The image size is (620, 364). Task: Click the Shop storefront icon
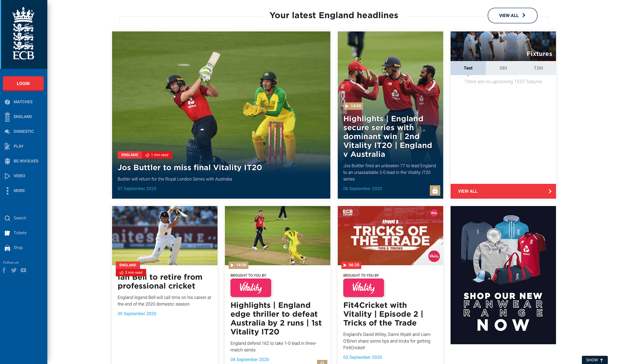click(x=7, y=248)
